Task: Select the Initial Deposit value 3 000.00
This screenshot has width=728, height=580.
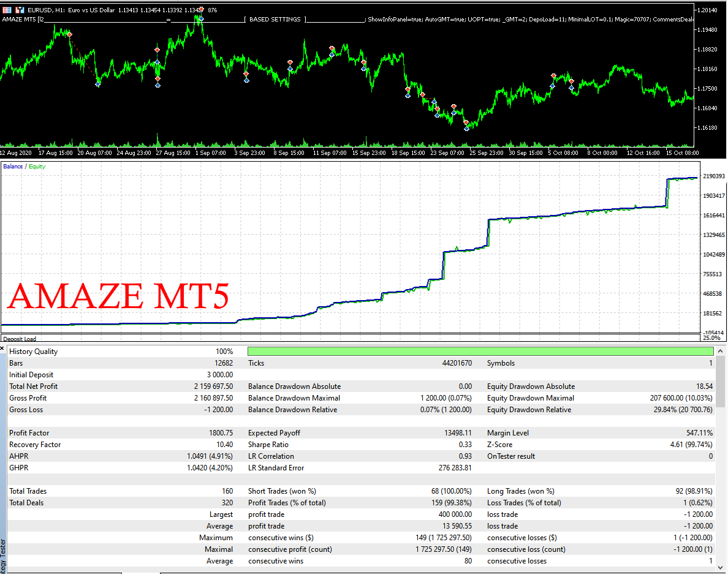Action: click(220, 375)
